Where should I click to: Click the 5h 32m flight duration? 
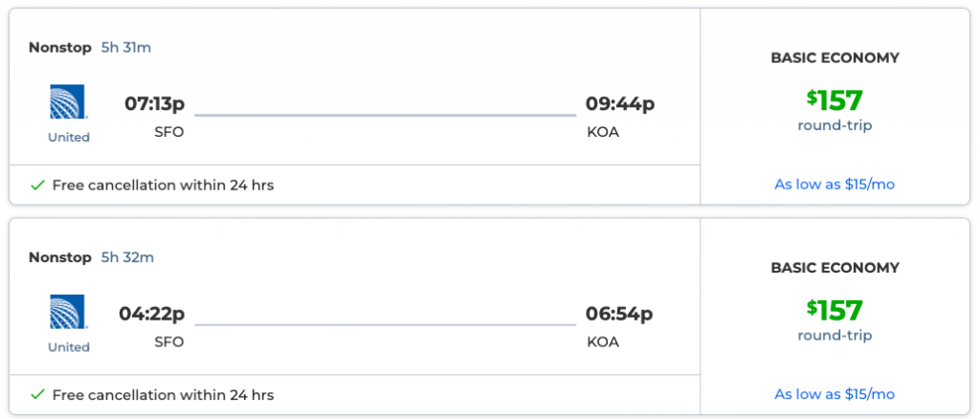127,257
